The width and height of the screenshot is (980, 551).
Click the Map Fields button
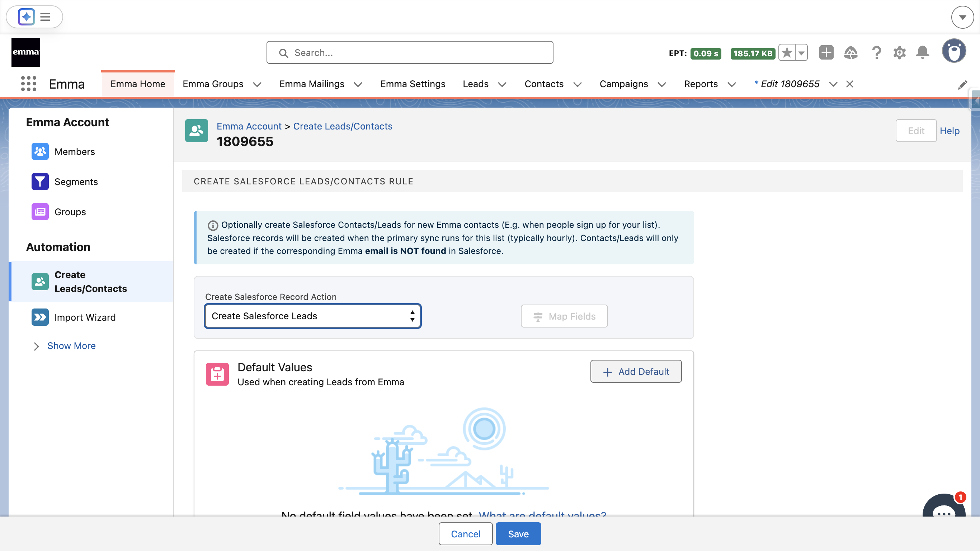[x=564, y=316]
